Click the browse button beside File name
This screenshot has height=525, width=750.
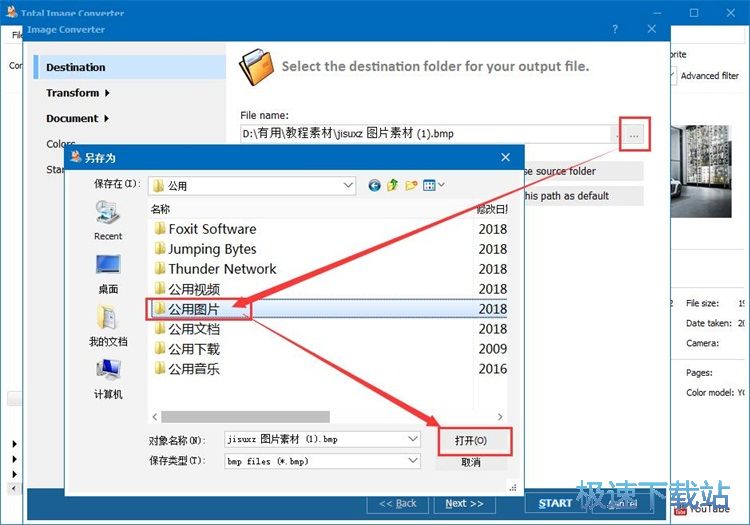pyautogui.click(x=635, y=133)
